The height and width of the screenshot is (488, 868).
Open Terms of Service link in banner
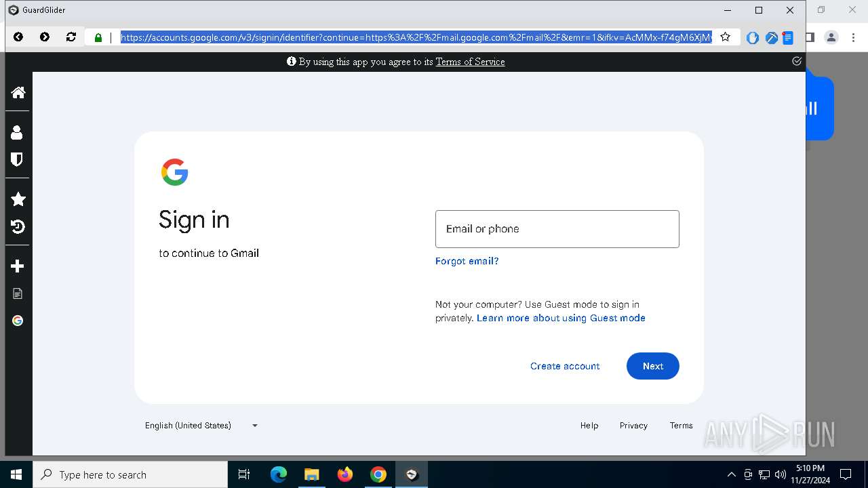470,62
